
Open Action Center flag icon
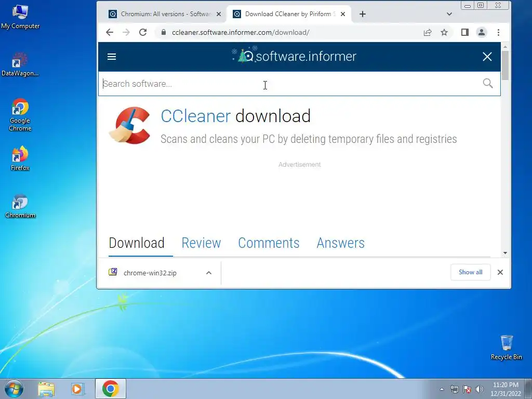(467, 389)
